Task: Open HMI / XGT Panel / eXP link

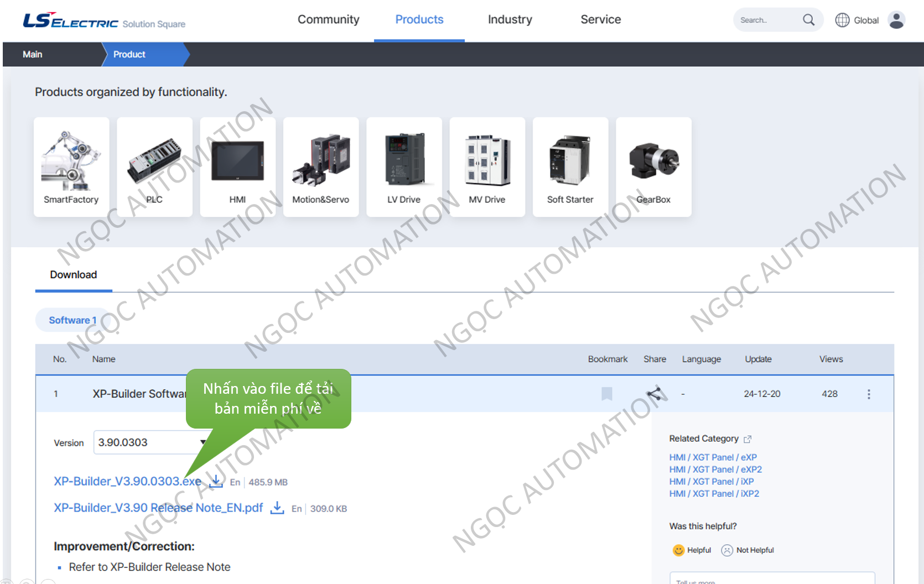Action: pos(713,457)
